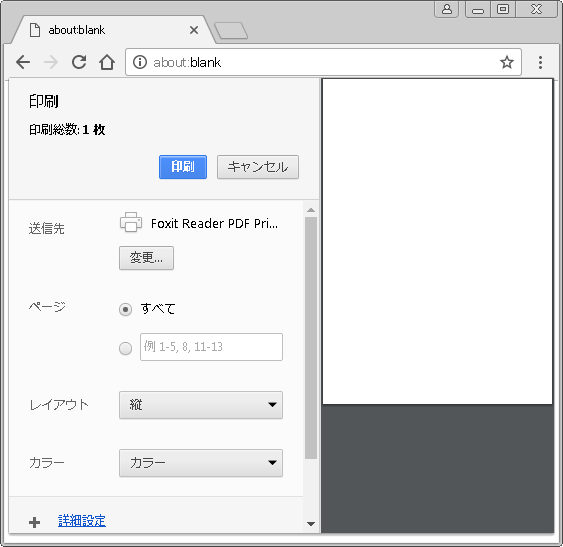Image resolution: width=563 pixels, height=547 pixels.
Task: Go to the home page icon
Action: click(x=107, y=62)
